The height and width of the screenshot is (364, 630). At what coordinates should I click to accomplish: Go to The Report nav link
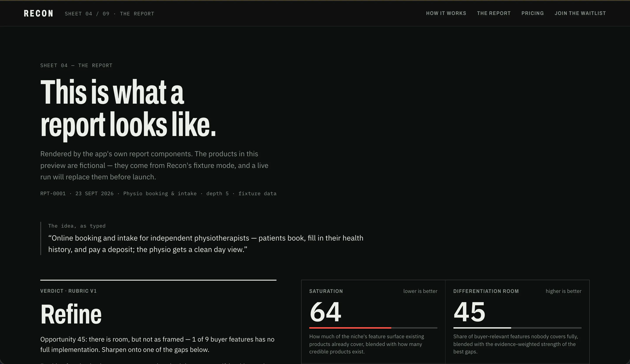(x=494, y=13)
